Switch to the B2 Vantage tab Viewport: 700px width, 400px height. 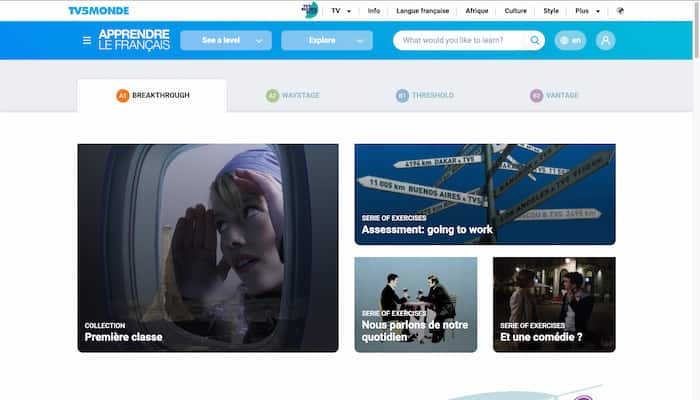click(554, 96)
